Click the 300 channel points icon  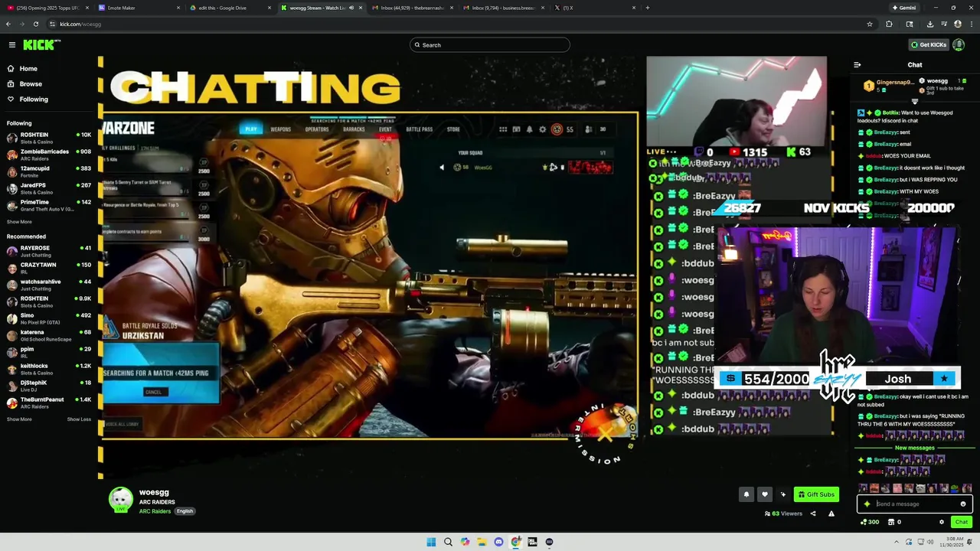click(x=869, y=522)
